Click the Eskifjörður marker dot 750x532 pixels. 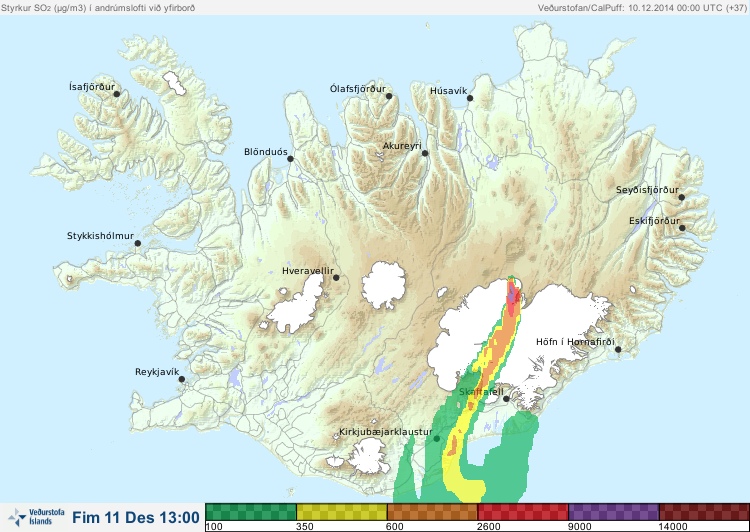(x=682, y=228)
